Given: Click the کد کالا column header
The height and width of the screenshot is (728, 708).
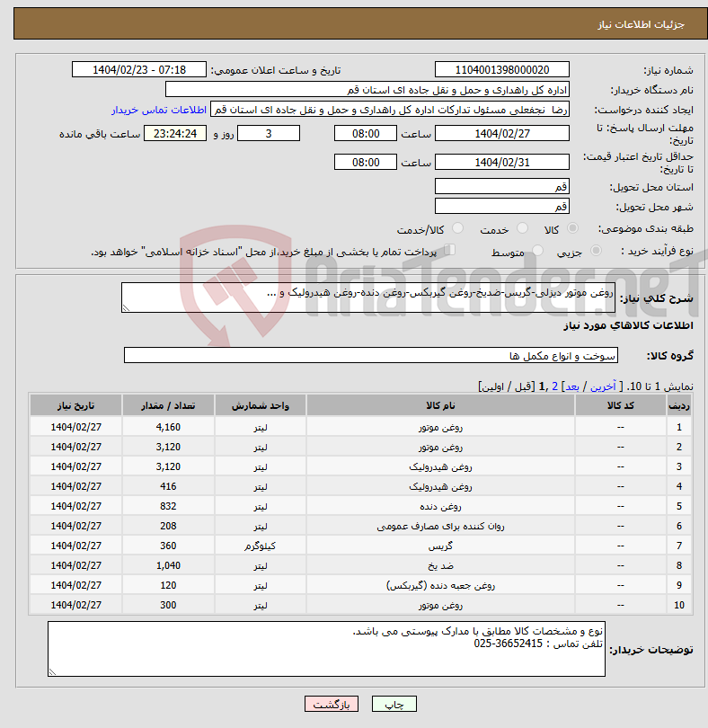Looking at the screenshot, I should coord(621,405).
